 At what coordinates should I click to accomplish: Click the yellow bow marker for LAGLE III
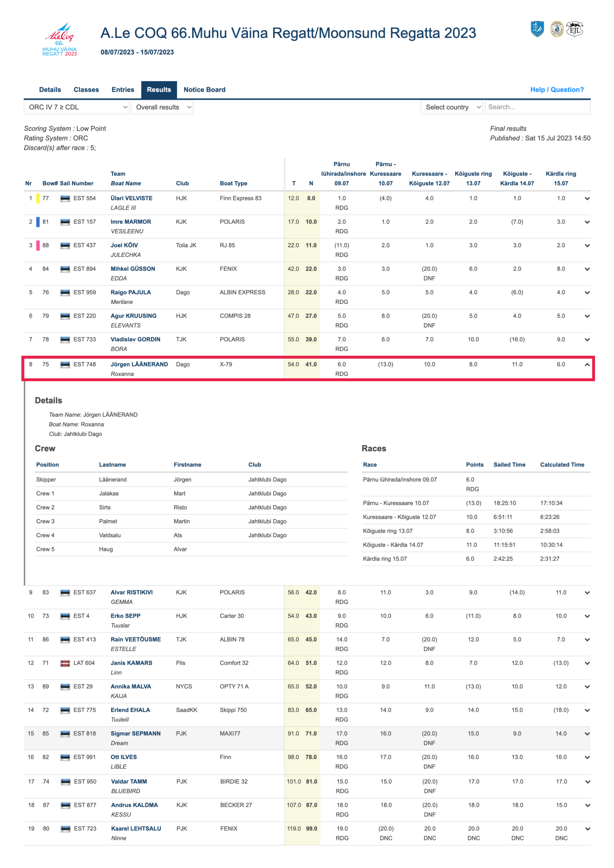[38, 199]
